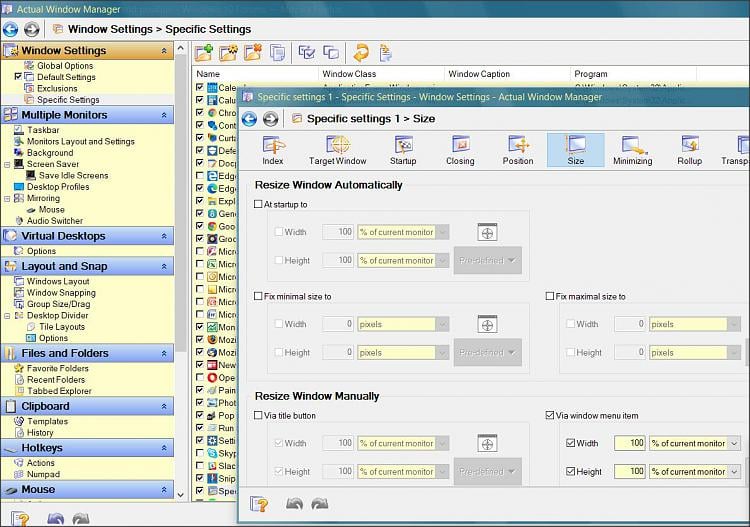Click target picker icon for title button size
Viewport: 750px width, 527px height.
click(x=487, y=444)
